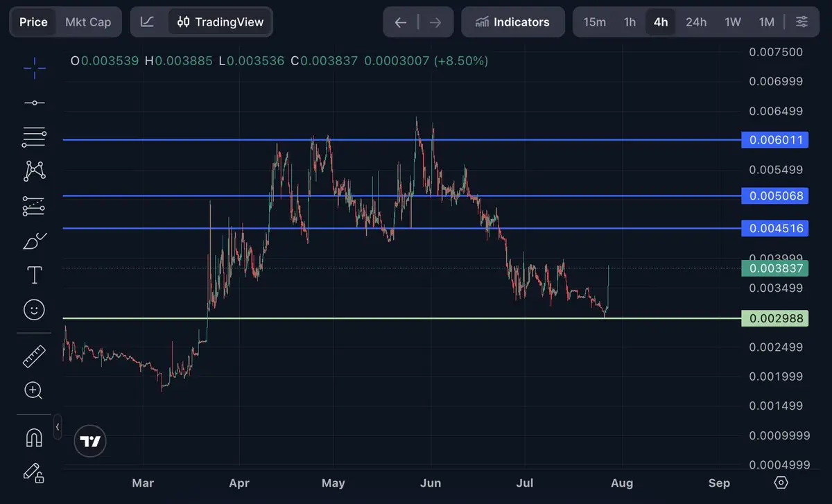The image size is (832, 504).
Task: Open the long position forecasting tool
Action: pyautogui.click(x=34, y=205)
